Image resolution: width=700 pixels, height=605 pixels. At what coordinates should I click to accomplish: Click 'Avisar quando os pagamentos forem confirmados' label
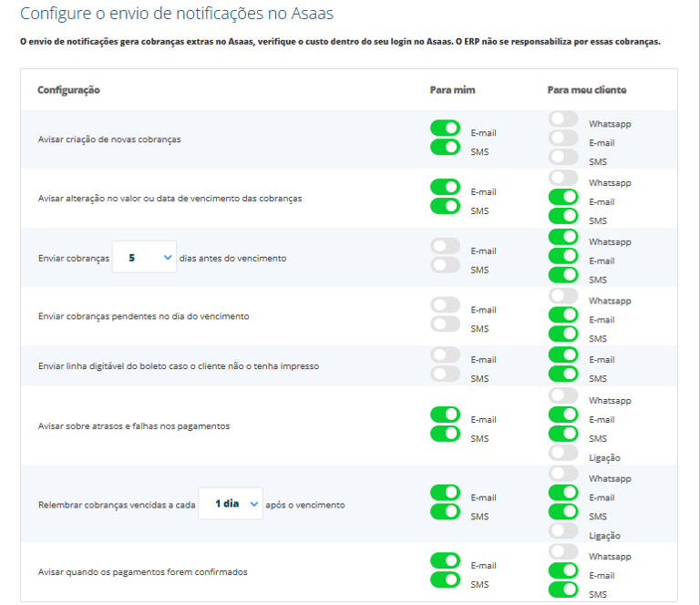(143, 572)
